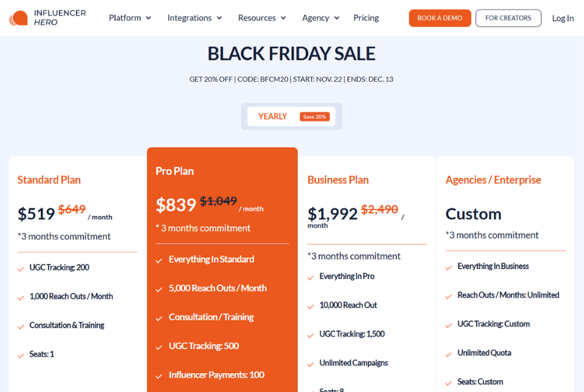
Task: Toggle the Yearly billing option
Action: tap(273, 117)
